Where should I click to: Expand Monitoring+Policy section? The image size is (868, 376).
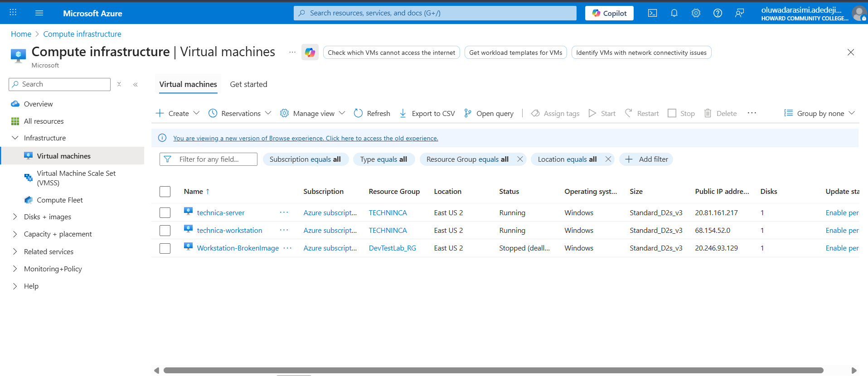pyautogui.click(x=15, y=269)
